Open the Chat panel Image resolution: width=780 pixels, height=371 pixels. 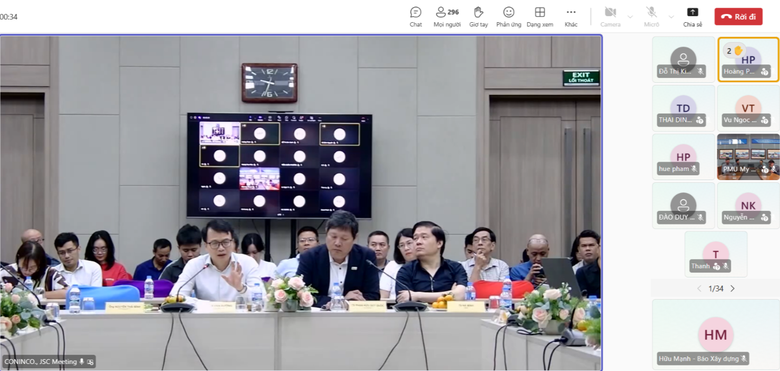(x=415, y=16)
